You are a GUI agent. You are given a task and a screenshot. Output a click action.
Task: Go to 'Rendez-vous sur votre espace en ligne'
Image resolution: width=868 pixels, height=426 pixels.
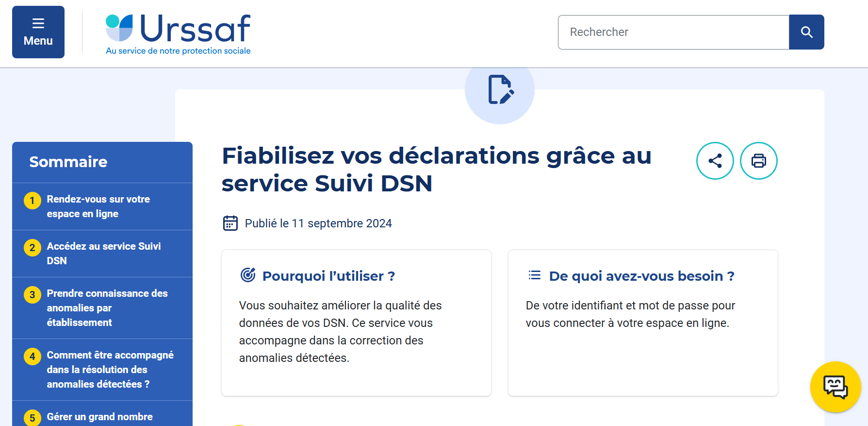(x=98, y=206)
